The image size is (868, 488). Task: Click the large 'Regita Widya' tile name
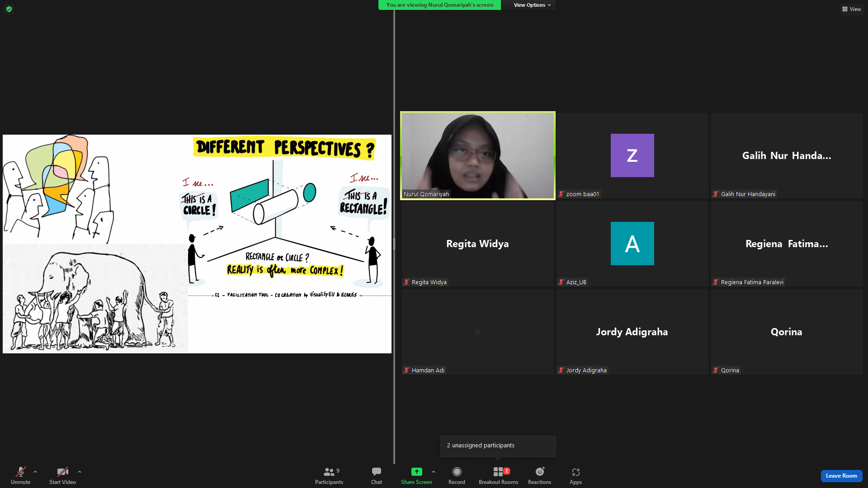[477, 244]
